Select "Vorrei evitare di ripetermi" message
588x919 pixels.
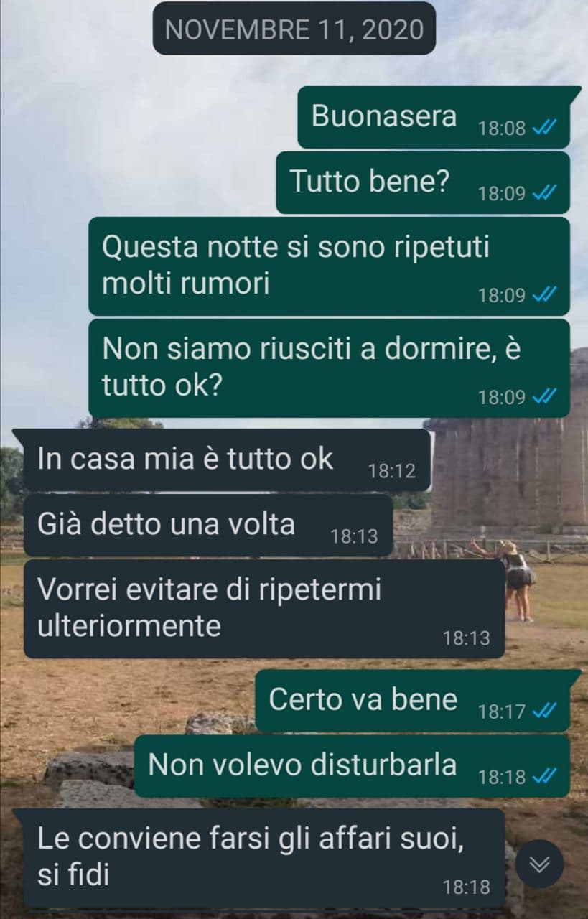point(264,609)
